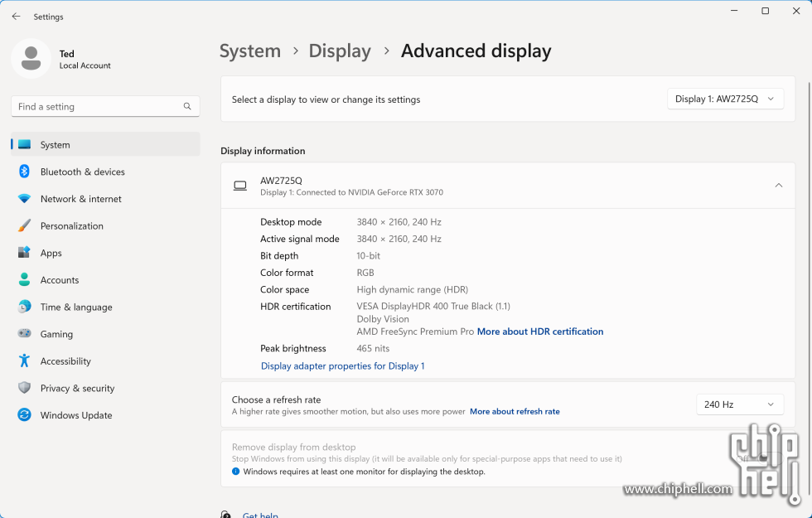Click the blue info icon beside monitor requirement
The image size is (812, 518).
tap(235, 472)
